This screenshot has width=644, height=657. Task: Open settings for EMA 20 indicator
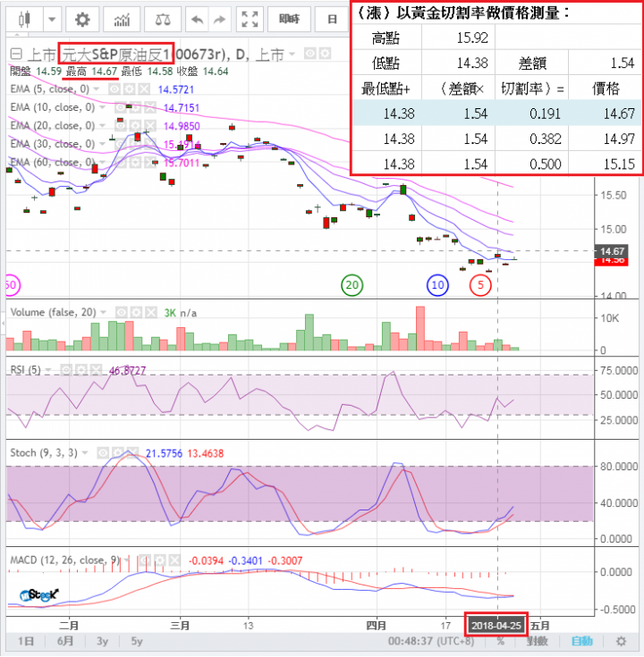pos(135,125)
